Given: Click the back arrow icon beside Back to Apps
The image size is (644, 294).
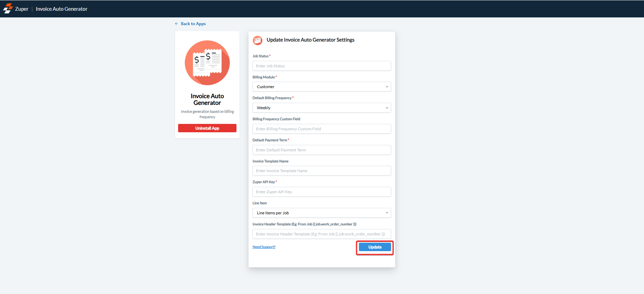Looking at the screenshot, I should click(176, 24).
